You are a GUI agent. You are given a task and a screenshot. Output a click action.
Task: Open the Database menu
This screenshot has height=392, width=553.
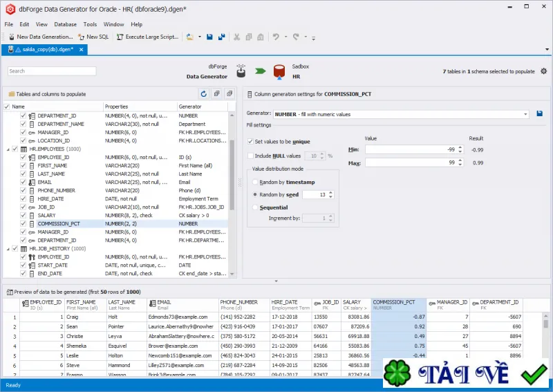[x=65, y=24]
